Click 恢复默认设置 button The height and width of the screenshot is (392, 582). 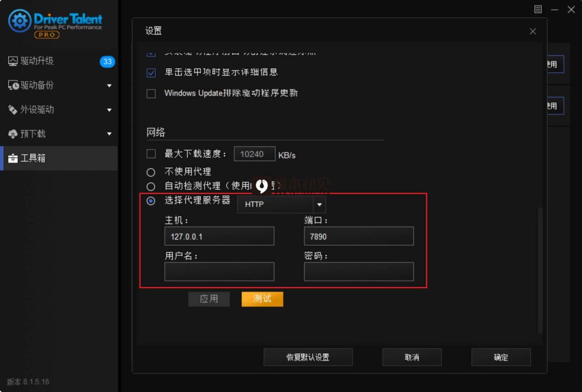point(308,357)
